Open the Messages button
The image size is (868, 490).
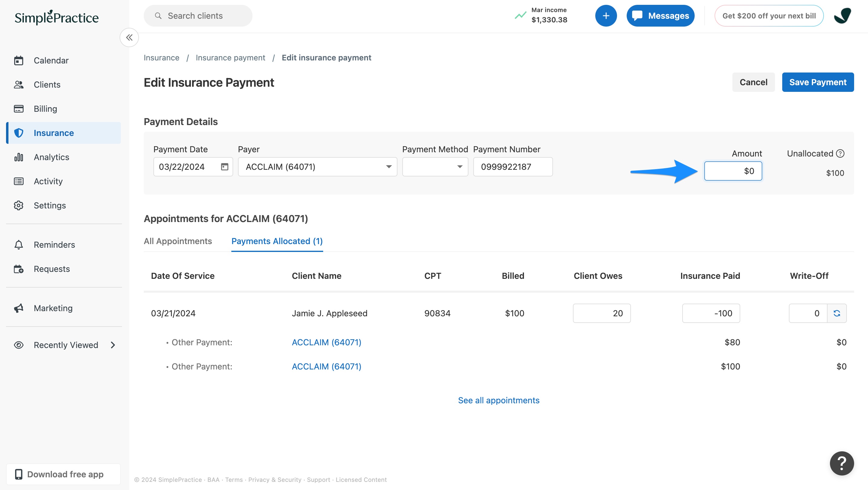click(x=661, y=15)
